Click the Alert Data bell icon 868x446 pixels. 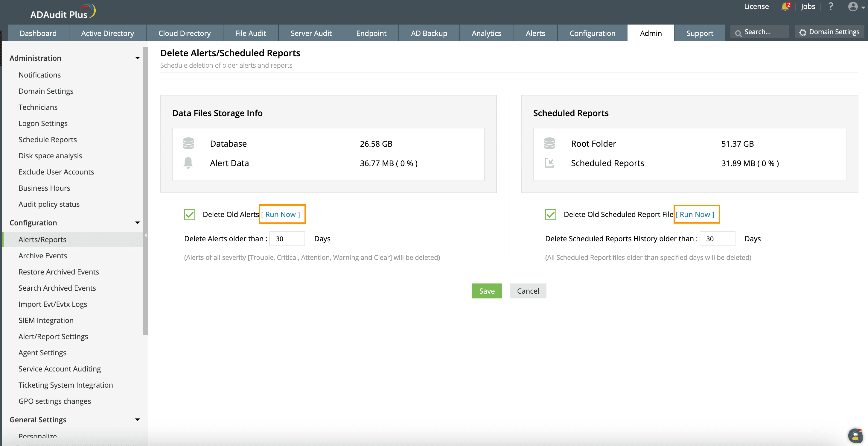[188, 163]
